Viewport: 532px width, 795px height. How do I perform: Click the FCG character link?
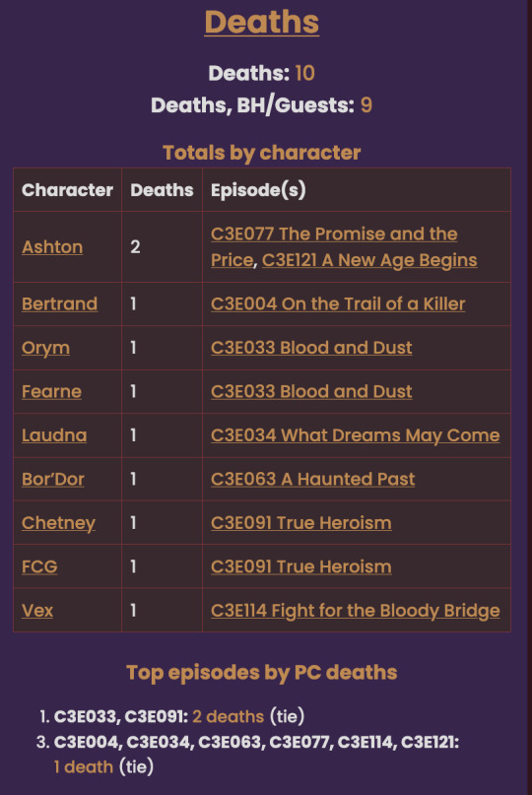[39, 566]
